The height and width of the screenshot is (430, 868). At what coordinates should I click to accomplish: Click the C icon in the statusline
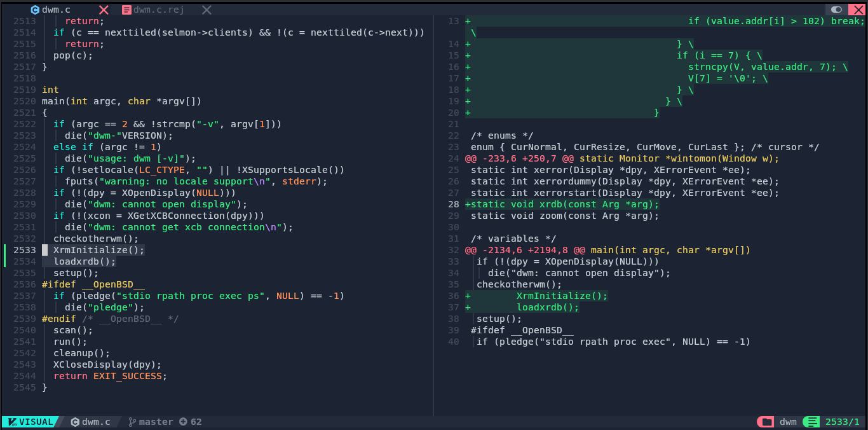(75, 422)
